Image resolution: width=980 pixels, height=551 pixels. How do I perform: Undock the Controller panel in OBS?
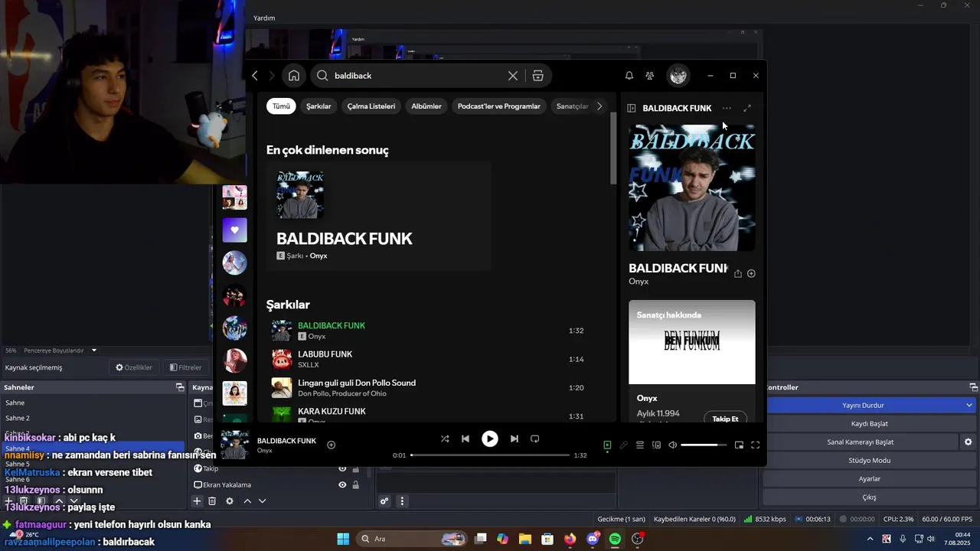pyautogui.click(x=973, y=387)
